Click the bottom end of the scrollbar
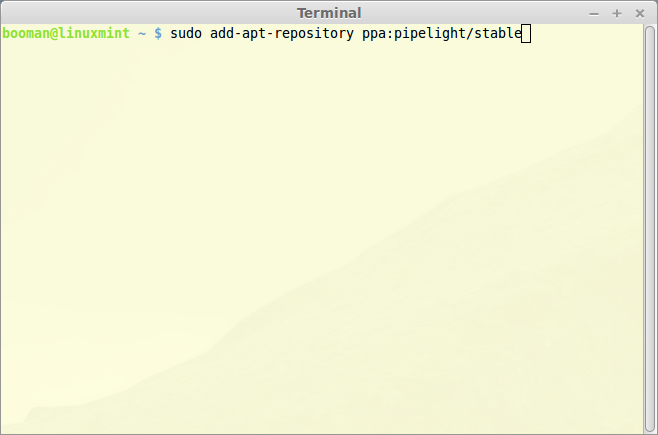 click(x=650, y=430)
